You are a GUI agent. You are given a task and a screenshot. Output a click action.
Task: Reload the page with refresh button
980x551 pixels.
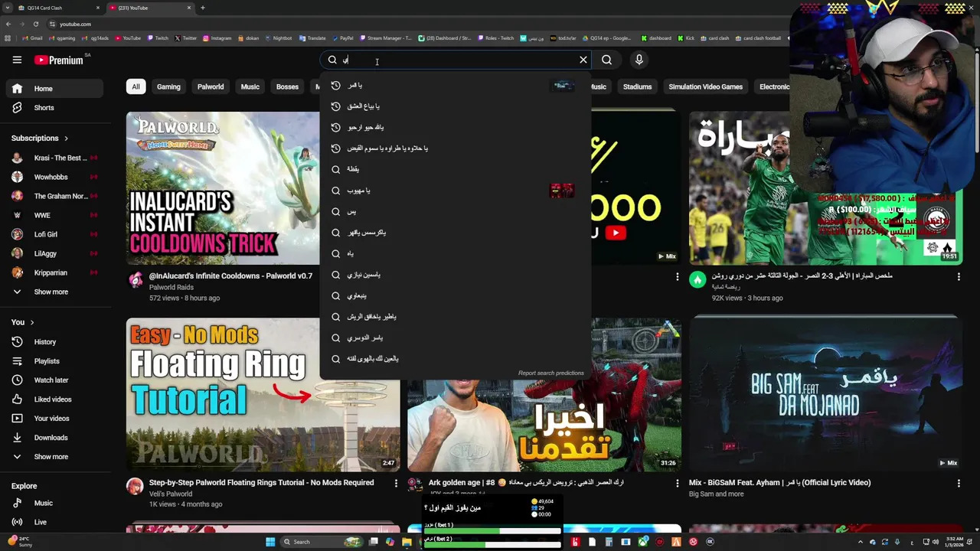[35, 24]
